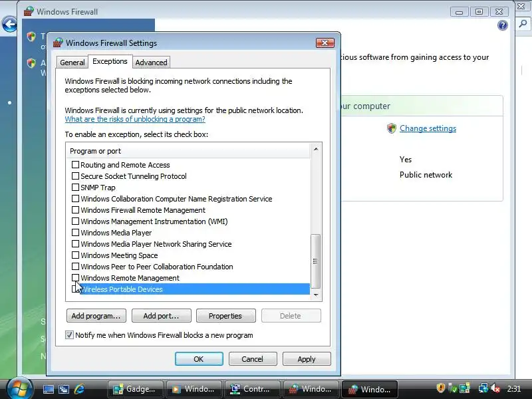Click the taskbar clock showing 2:31
The height and width of the screenshot is (399, 532).
click(513, 388)
